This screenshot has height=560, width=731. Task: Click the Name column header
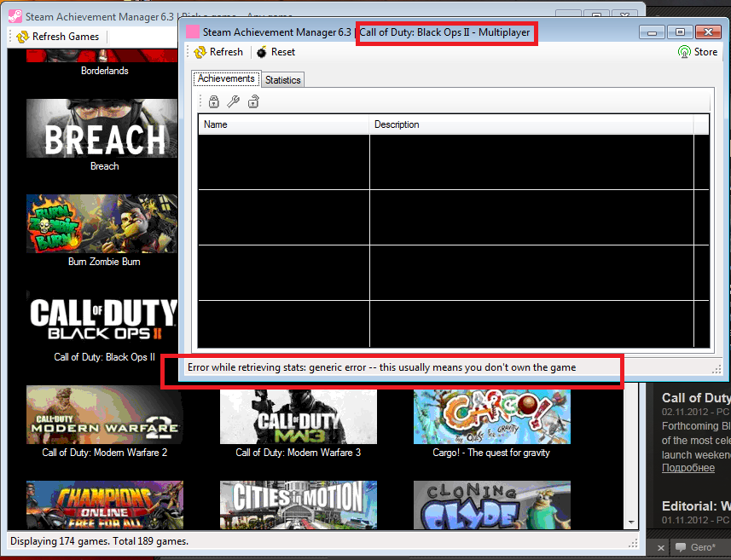tap(283, 124)
